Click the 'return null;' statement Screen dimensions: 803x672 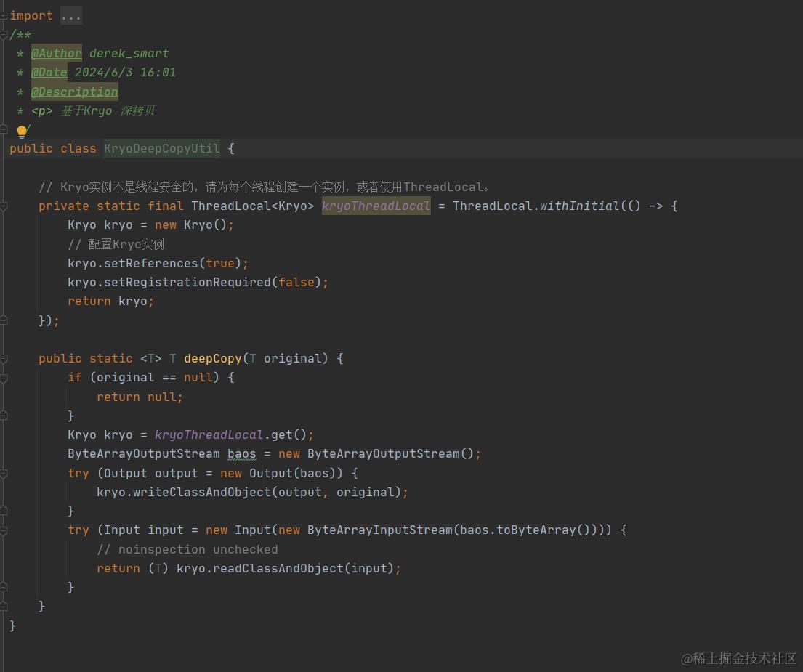140,397
